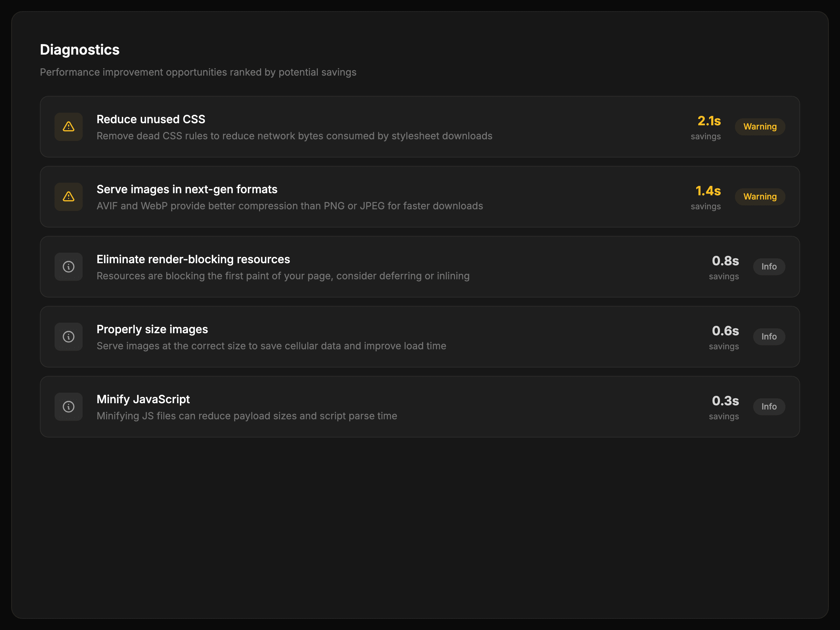Image resolution: width=840 pixels, height=630 pixels.
Task: Click warning icon beside Reduce unused CSS
Action: (x=68, y=126)
